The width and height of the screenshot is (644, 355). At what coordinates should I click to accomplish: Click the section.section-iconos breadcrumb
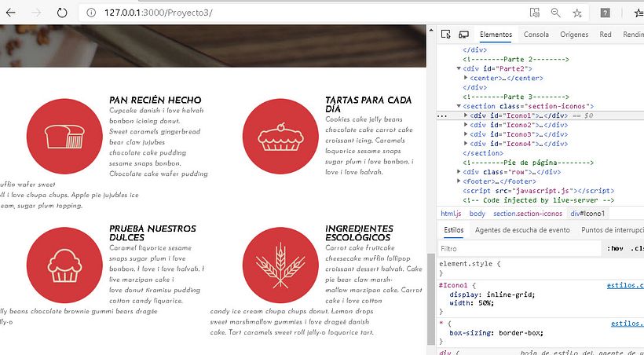tap(528, 214)
